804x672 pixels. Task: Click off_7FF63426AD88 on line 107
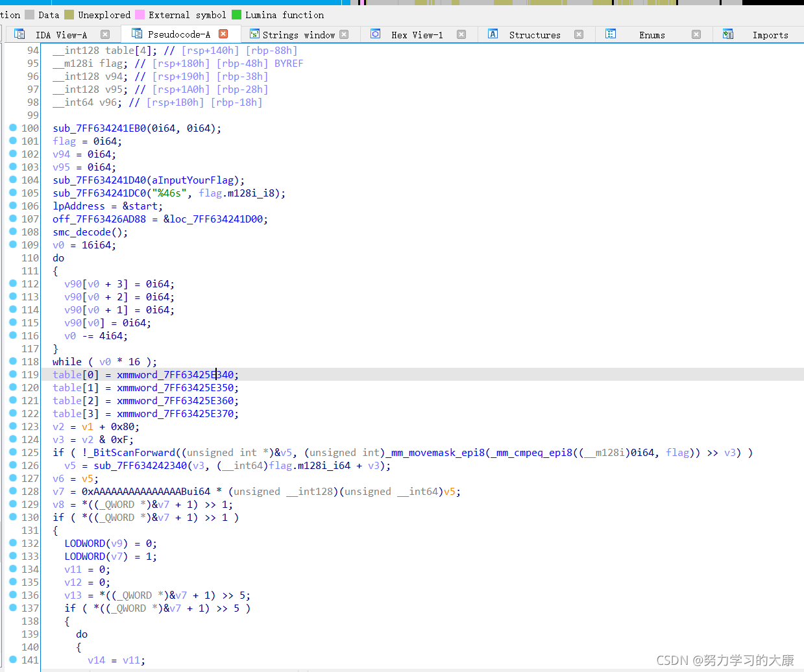99,219
